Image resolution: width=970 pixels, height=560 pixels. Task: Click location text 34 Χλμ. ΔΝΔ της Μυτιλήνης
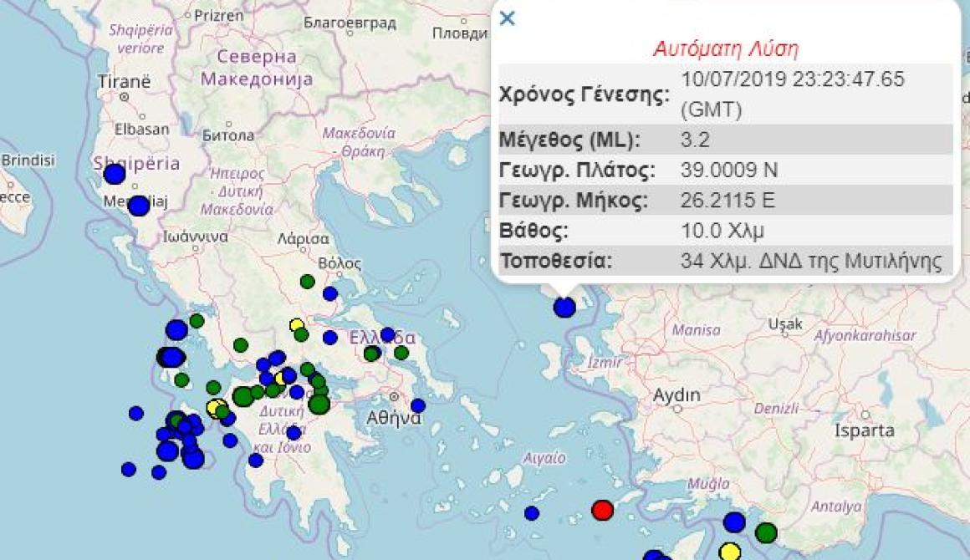click(x=811, y=260)
